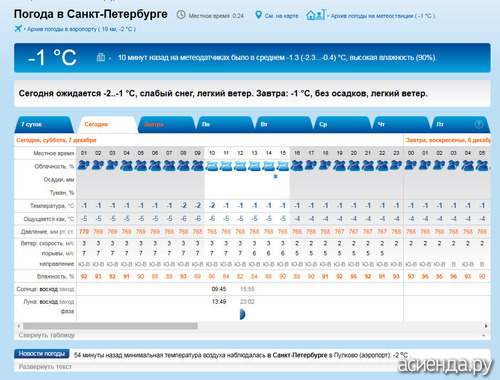Viewport: 500px width, 380px height.
Task: Click Свернуть таблицу to collapse table
Action: [x=47, y=335]
